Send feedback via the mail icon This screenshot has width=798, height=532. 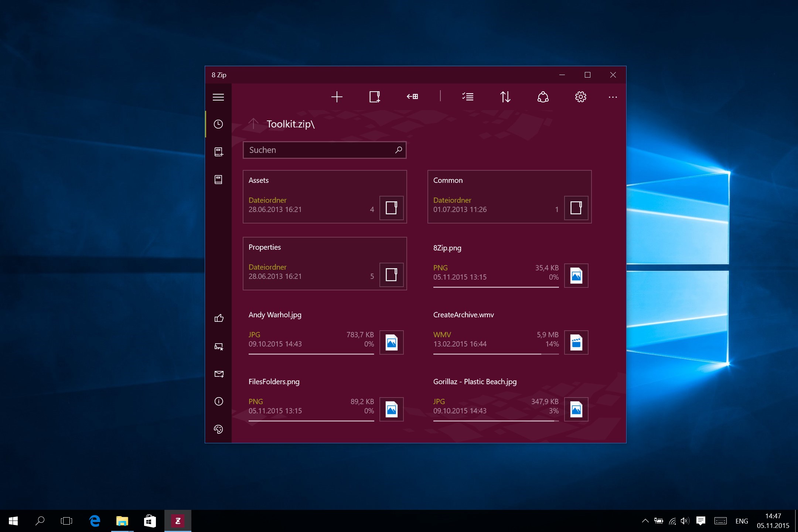pos(218,374)
